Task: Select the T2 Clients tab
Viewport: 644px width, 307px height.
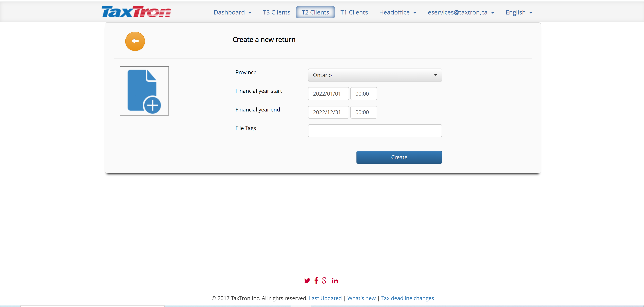Action: coord(315,12)
